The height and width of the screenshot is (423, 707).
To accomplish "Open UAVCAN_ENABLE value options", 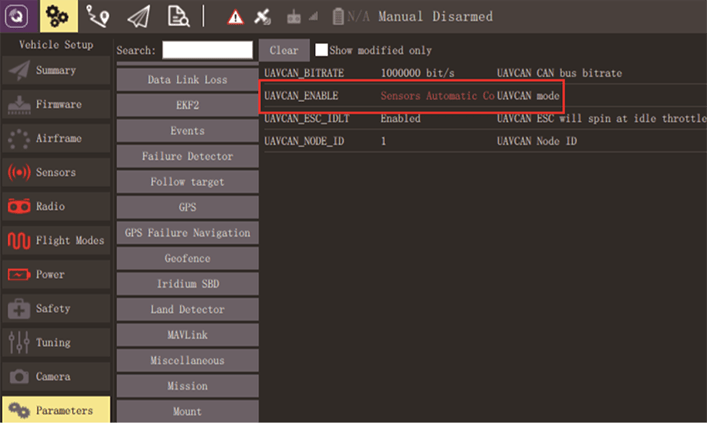I will (x=437, y=96).
